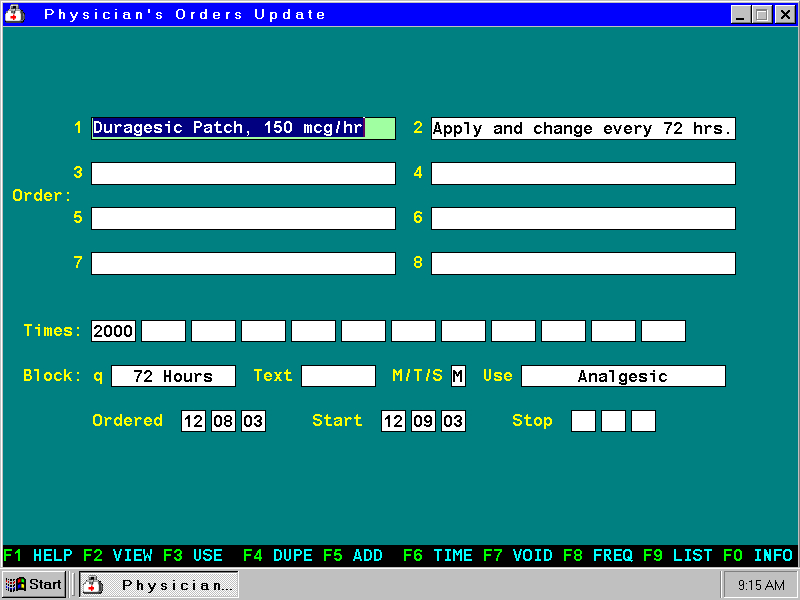Click the Start year field 03

click(454, 421)
